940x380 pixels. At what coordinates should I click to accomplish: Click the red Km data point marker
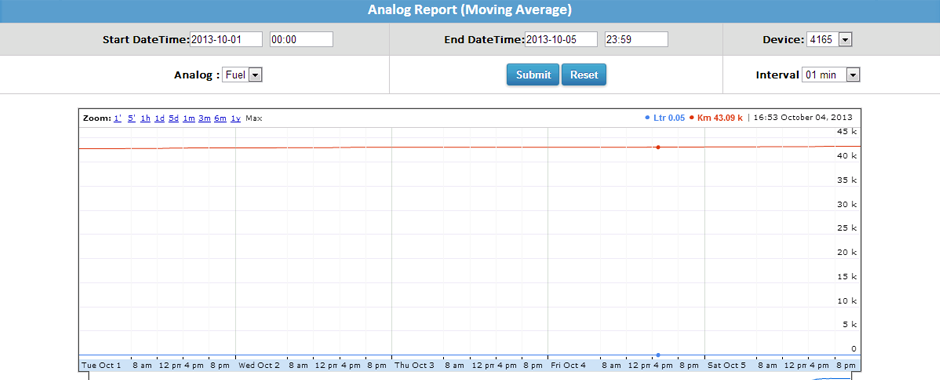(x=658, y=147)
